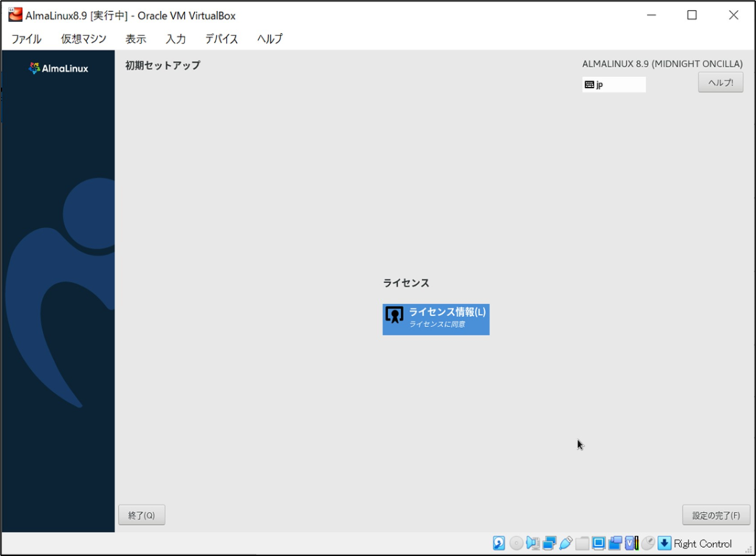This screenshot has width=756, height=556.
Task: Click the license badge icon
Action: [394, 315]
